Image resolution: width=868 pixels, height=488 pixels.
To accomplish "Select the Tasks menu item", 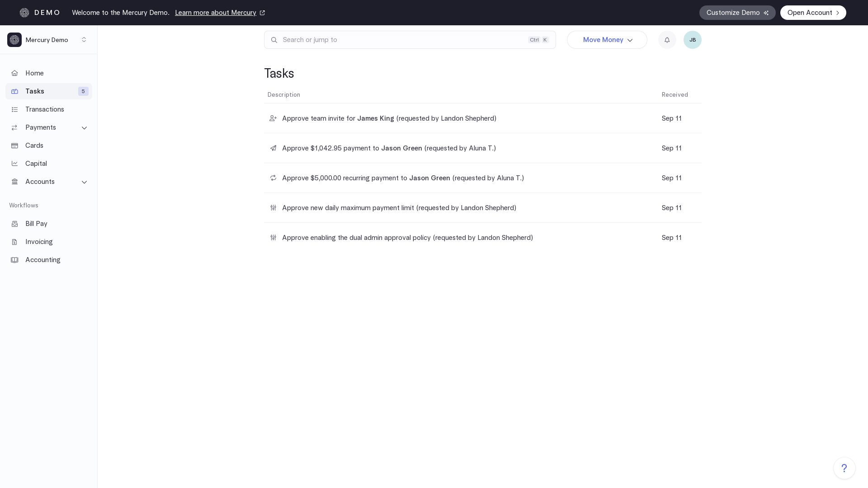I will pos(35,91).
